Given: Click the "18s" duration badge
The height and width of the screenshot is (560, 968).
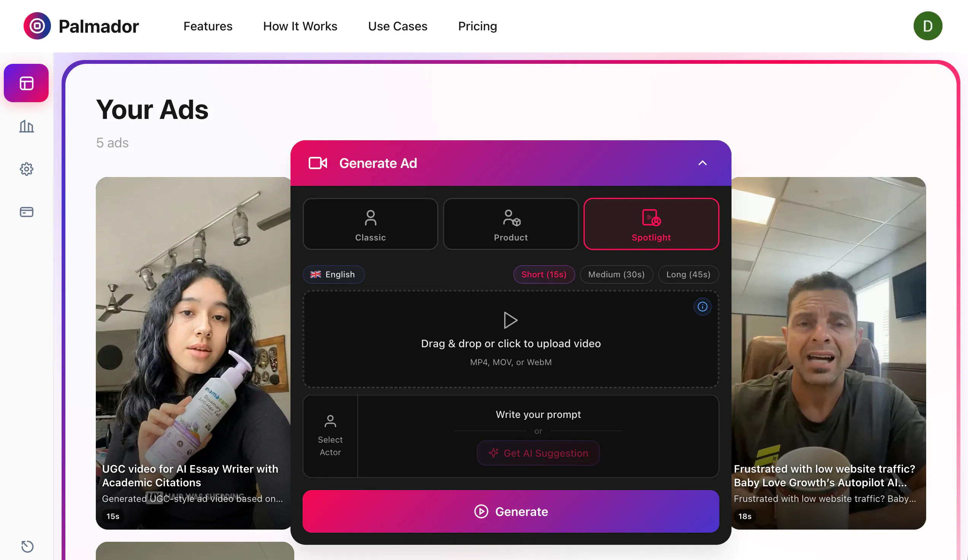Looking at the screenshot, I should 745,516.
